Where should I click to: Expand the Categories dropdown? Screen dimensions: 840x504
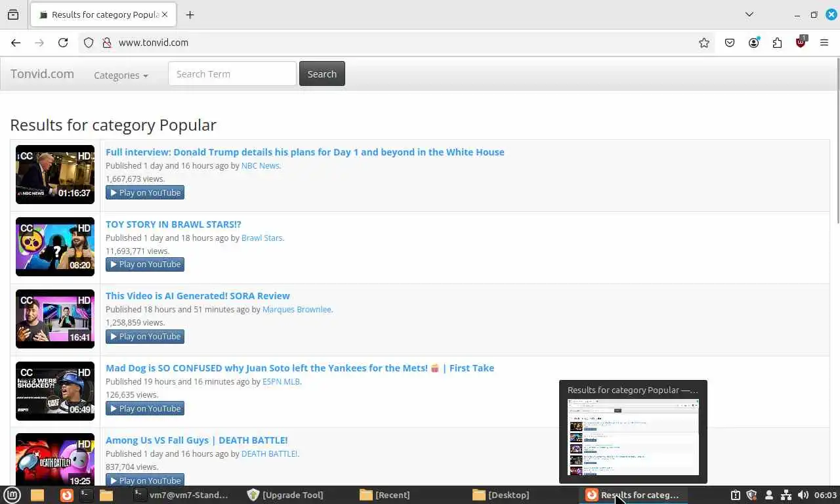(x=121, y=75)
